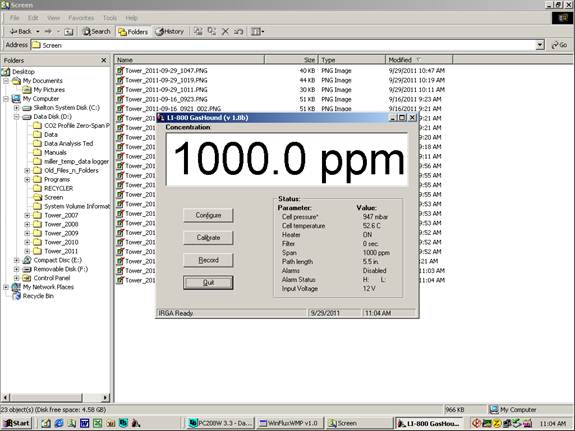Open the Tools menu
The width and height of the screenshot is (575, 431).
(110, 18)
